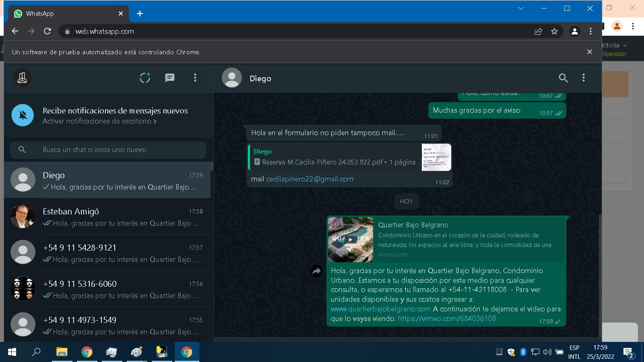Click the forward arrow beside the Quartier message
This screenshot has height=362, width=644.
[x=317, y=271]
